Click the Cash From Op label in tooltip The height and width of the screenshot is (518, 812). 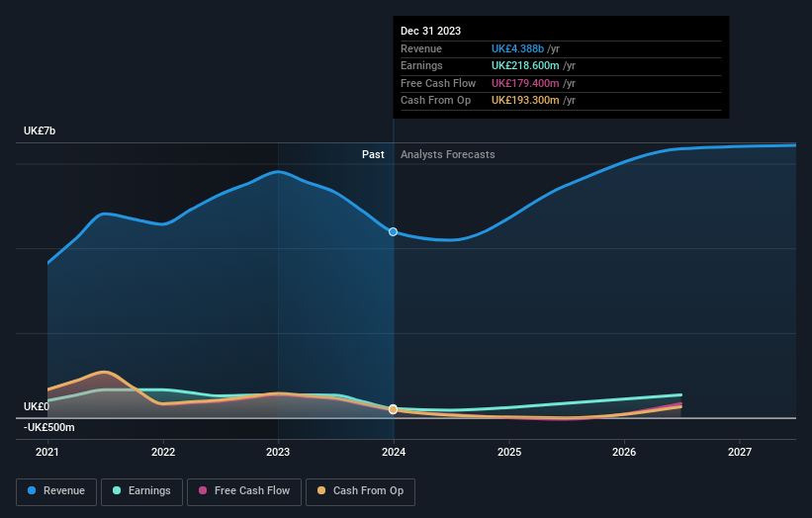(435, 101)
